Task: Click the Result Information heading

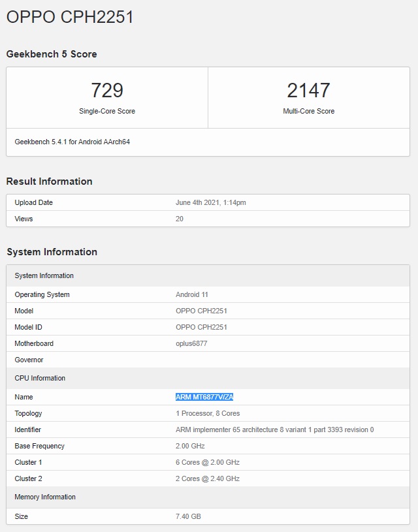Action: [x=49, y=181]
